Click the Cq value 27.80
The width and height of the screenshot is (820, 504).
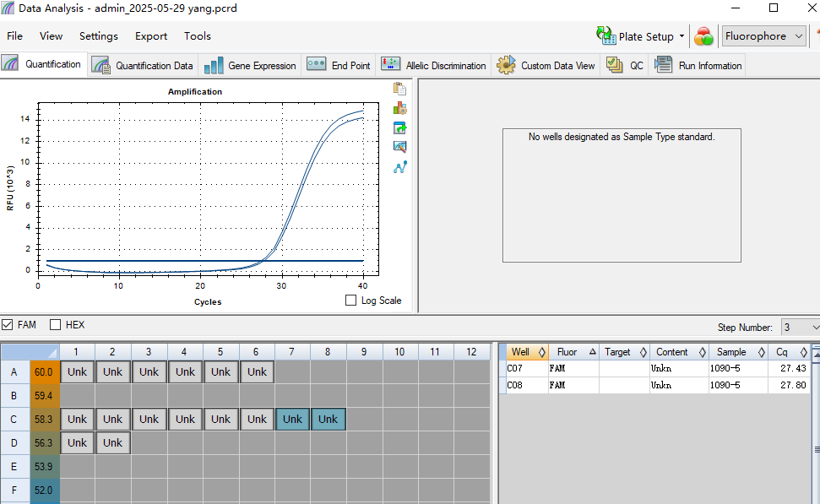pyautogui.click(x=793, y=385)
